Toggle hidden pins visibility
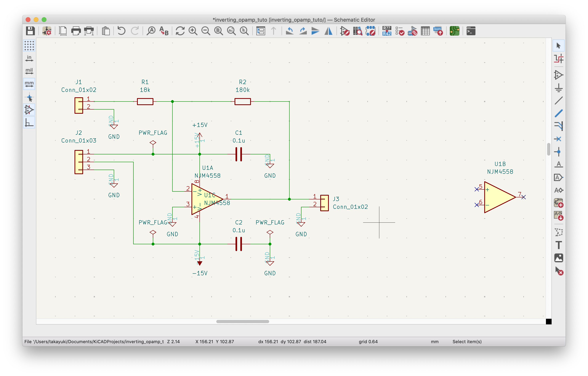 [x=29, y=110]
